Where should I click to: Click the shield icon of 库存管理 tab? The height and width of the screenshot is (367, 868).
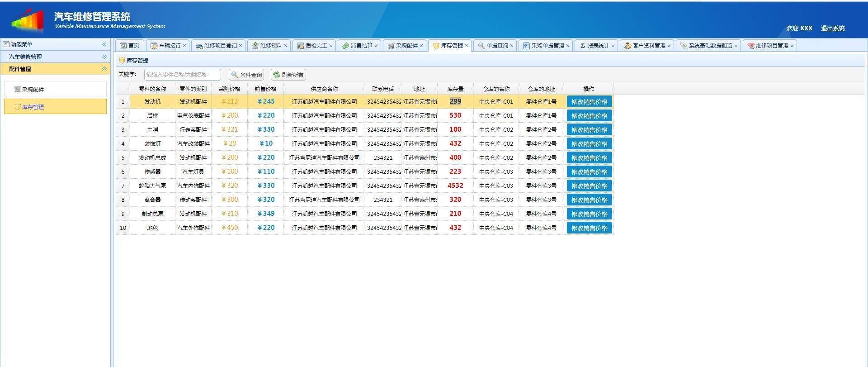[x=436, y=46]
